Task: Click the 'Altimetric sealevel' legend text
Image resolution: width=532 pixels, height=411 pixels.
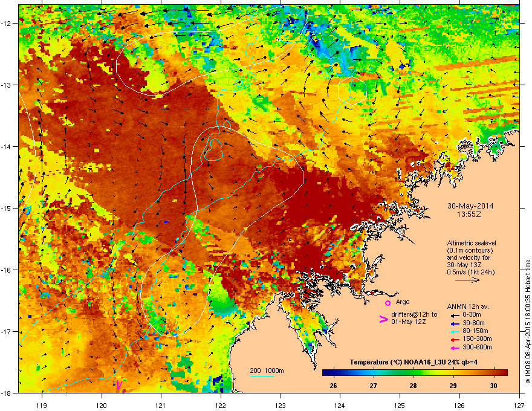Action: pyautogui.click(x=472, y=243)
